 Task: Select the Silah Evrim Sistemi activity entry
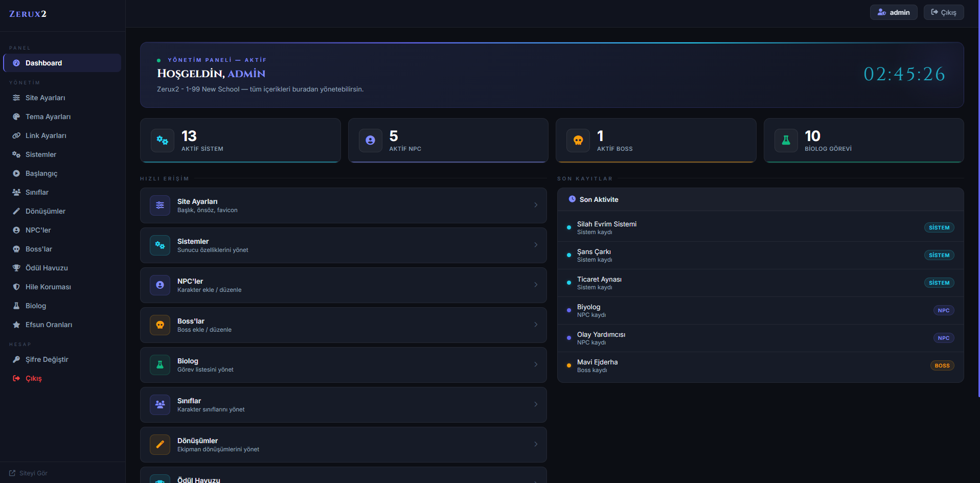point(606,227)
